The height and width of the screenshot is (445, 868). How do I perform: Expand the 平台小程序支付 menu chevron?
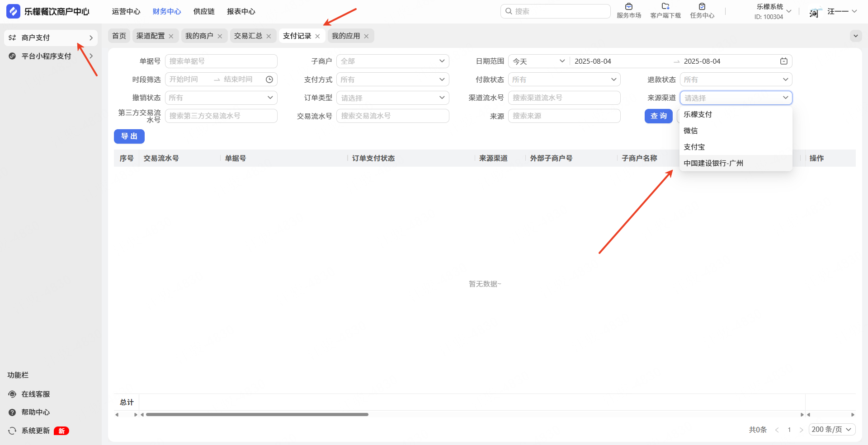pos(91,56)
